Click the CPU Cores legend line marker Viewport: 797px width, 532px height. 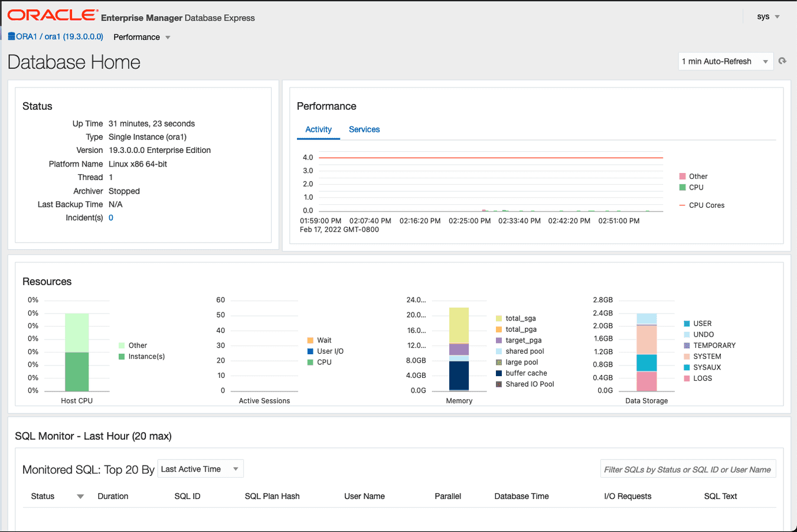click(x=682, y=205)
